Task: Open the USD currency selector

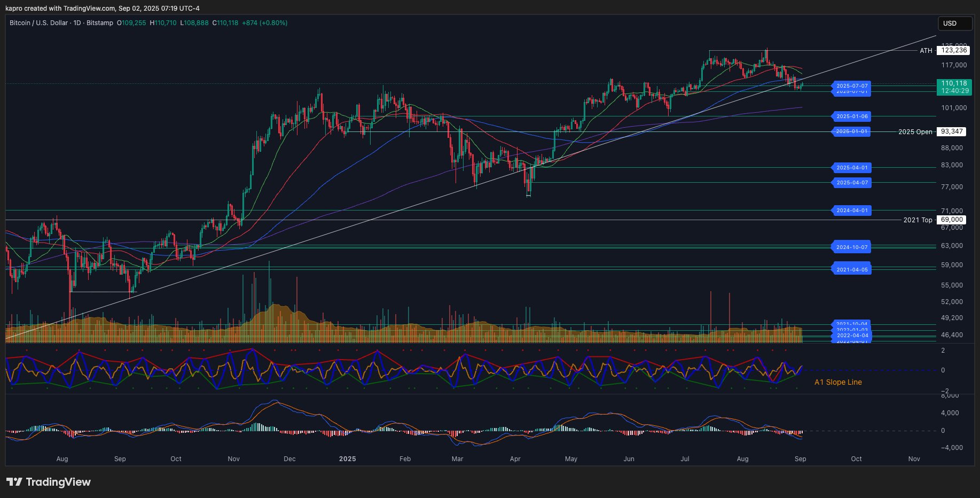Action: (x=955, y=24)
